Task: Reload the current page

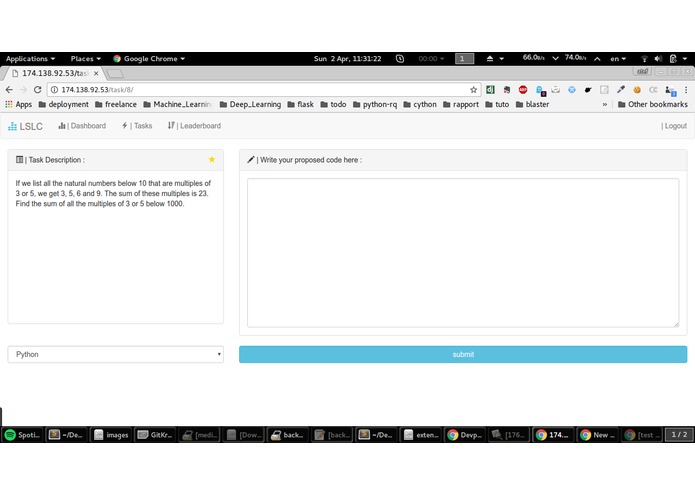Action: point(38,89)
